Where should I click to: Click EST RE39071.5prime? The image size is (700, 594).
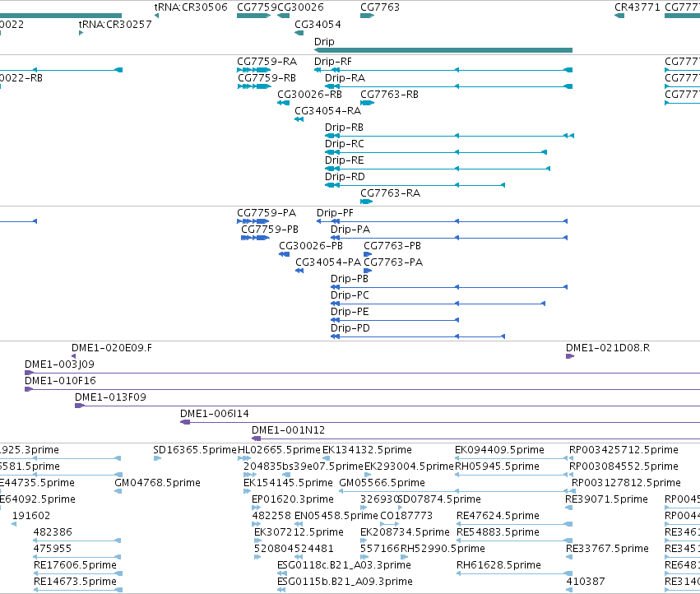tap(607, 499)
